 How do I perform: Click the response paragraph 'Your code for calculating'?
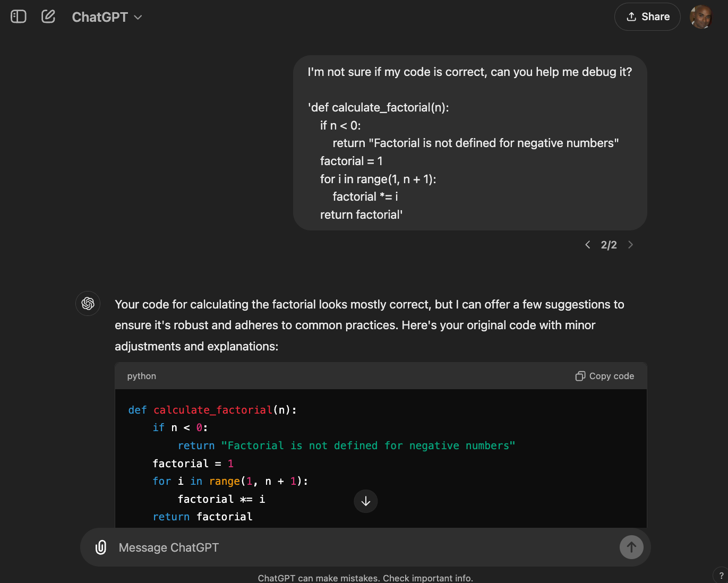[x=370, y=325]
